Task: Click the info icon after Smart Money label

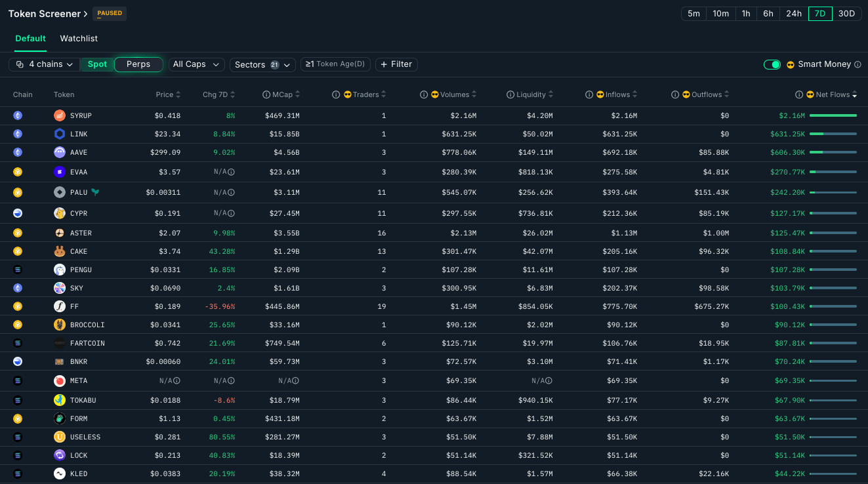Action: click(x=858, y=64)
